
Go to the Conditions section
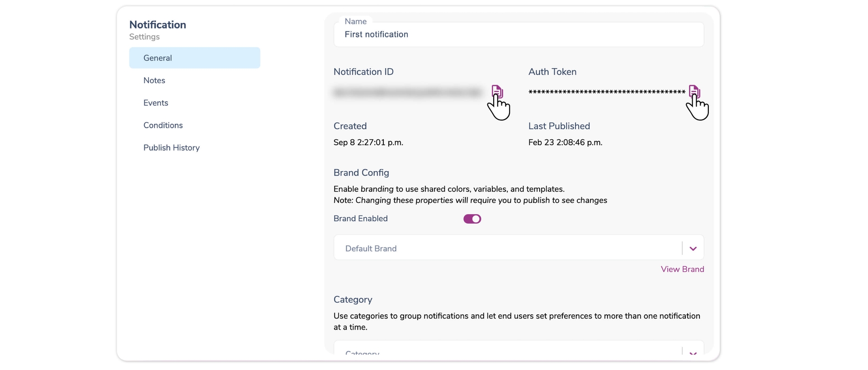[x=163, y=125]
